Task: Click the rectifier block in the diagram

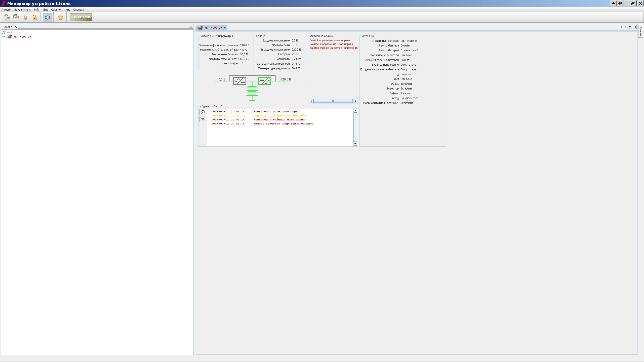Action: (239, 81)
